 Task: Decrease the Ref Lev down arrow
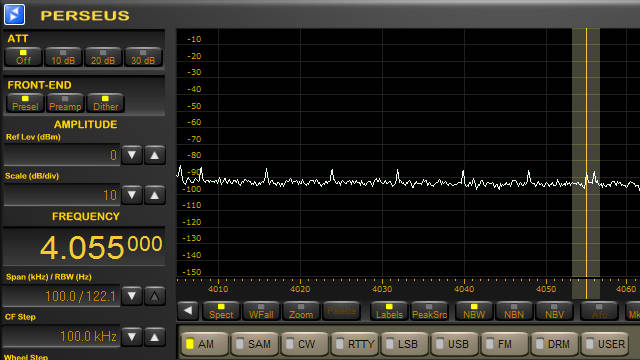pos(131,155)
